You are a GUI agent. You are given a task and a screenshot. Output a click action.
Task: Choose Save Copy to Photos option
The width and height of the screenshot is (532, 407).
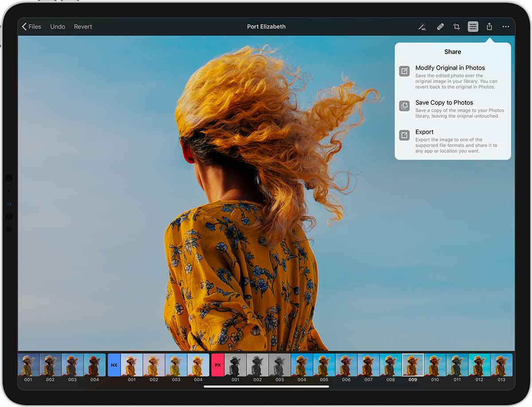point(444,103)
